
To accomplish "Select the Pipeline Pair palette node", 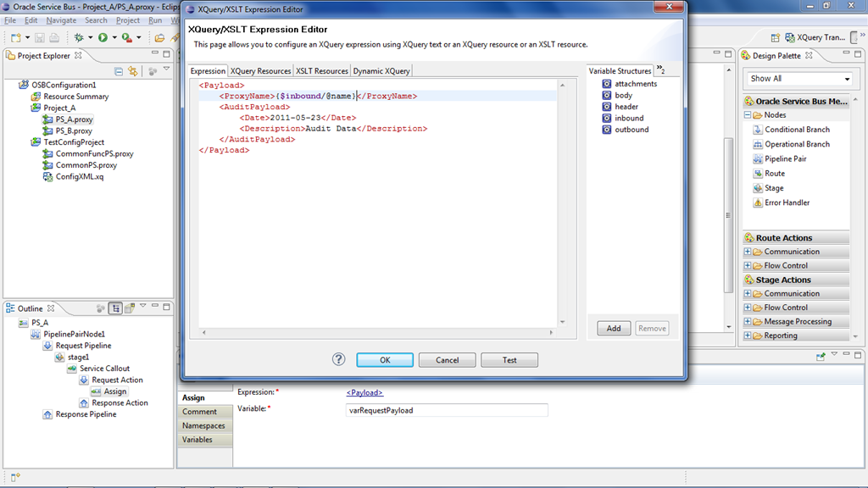I will tap(785, 158).
